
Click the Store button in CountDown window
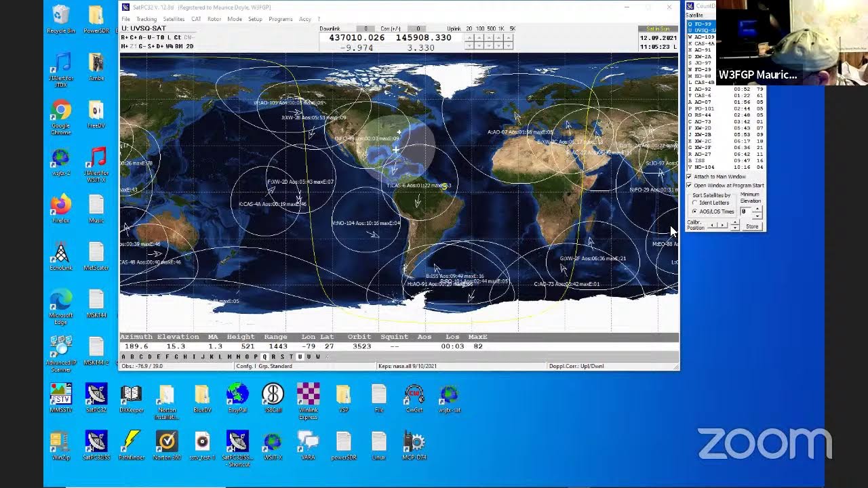click(752, 226)
